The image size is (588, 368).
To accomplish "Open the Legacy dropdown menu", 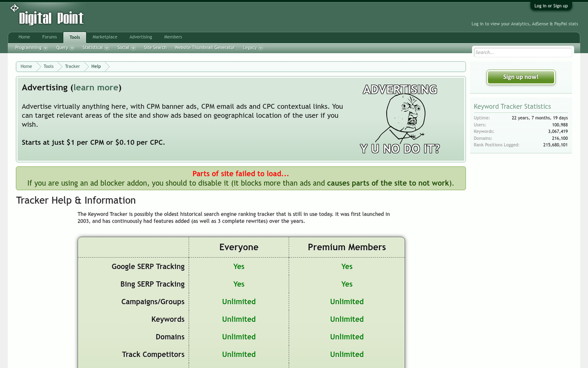I will 251,48.
